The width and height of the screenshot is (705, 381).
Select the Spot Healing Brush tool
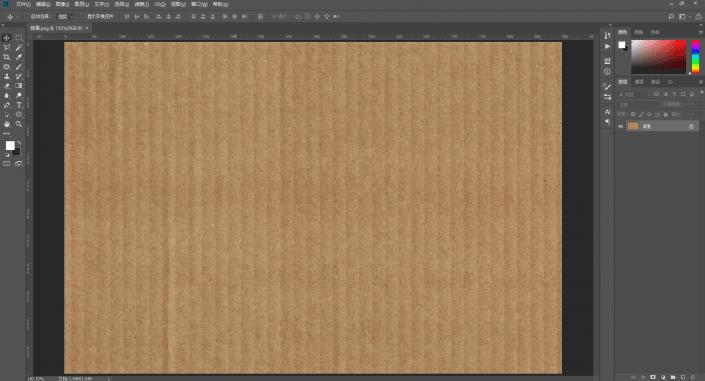coord(7,67)
